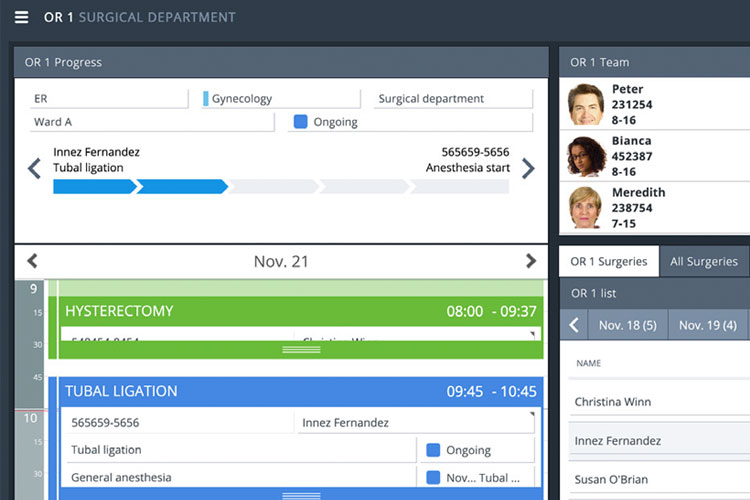The image size is (750, 500).
Task: Go to previous patient in progress panel
Action: (33, 168)
